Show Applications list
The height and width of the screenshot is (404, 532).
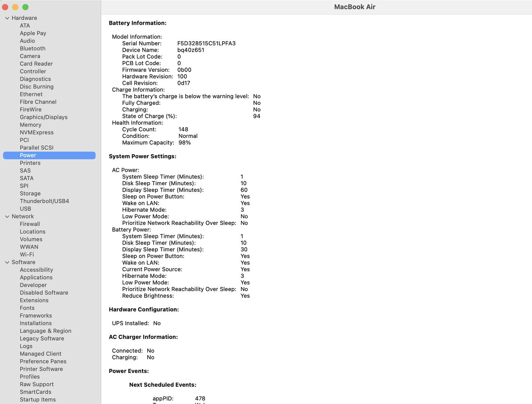point(36,278)
